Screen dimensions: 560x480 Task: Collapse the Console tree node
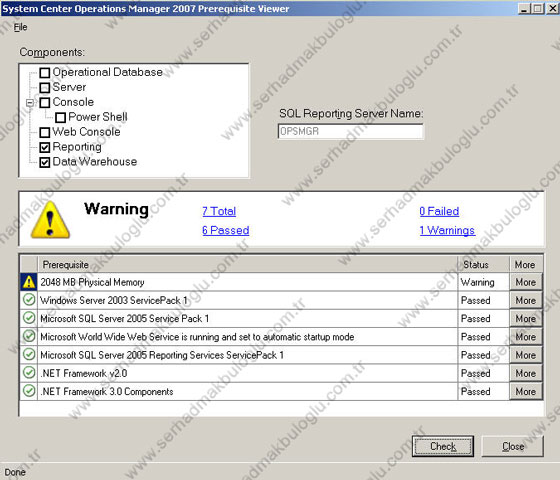[30, 103]
